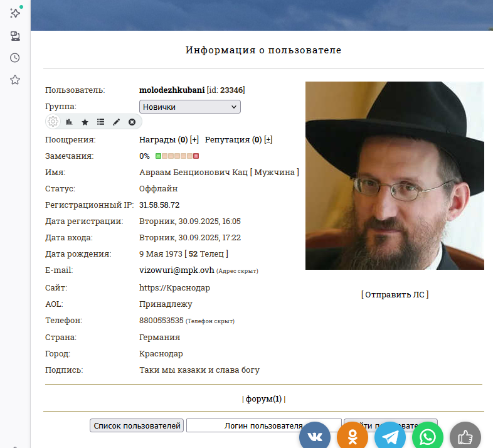Click the [±] next to Репутация
The height and width of the screenshot is (448, 493).
(x=268, y=139)
